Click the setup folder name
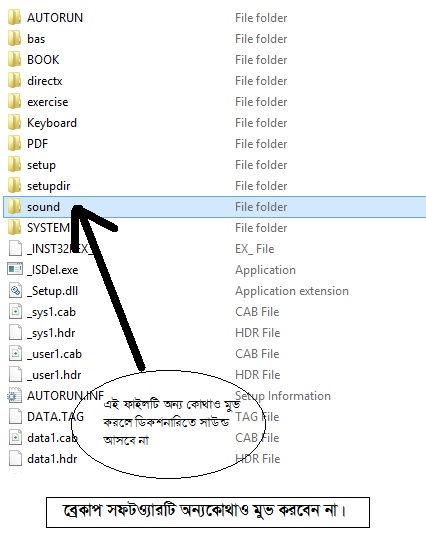Screen dimensions: 426x535 41,165
